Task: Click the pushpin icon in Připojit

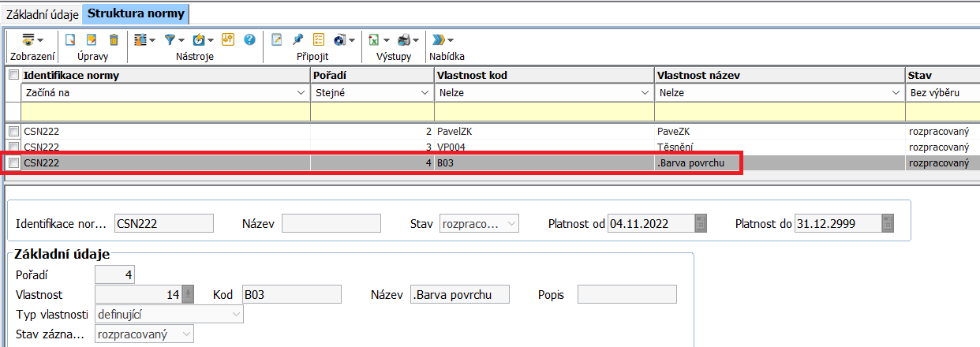Action: pyautogui.click(x=297, y=39)
